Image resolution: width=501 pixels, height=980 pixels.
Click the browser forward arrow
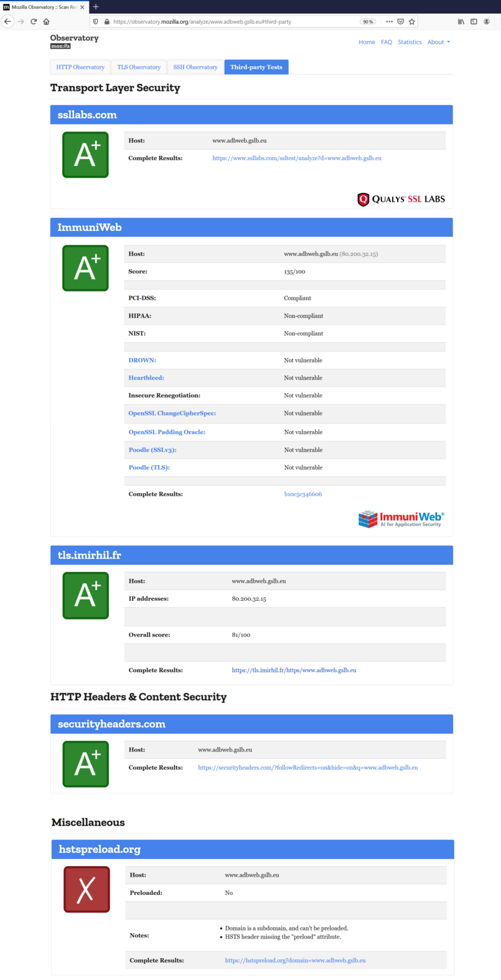tap(21, 21)
